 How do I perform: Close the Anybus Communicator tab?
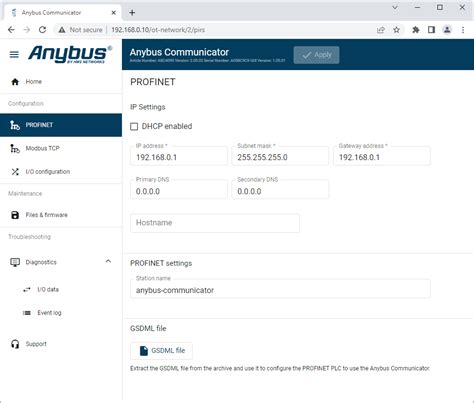(114, 13)
